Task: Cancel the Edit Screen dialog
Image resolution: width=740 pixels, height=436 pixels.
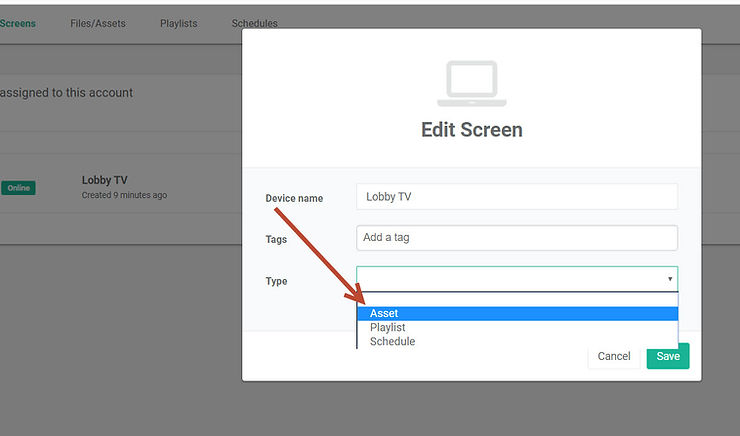Action: pyautogui.click(x=614, y=356)
